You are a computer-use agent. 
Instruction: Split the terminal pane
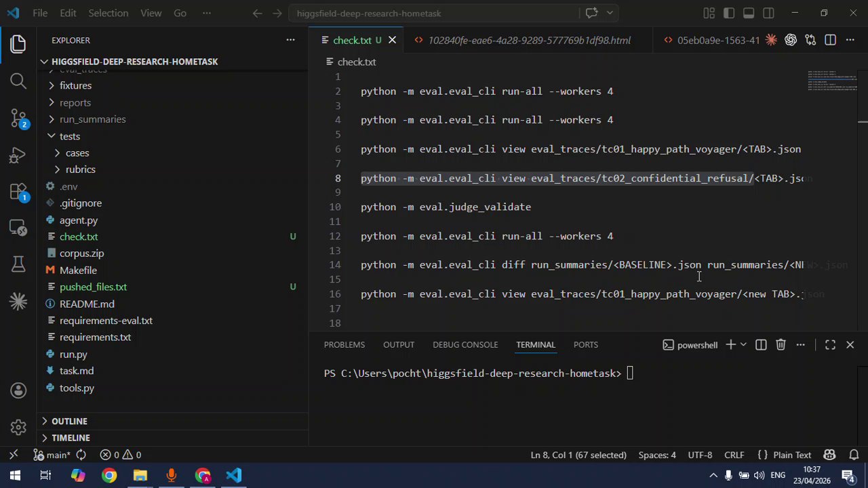click(x=761, y=345)
